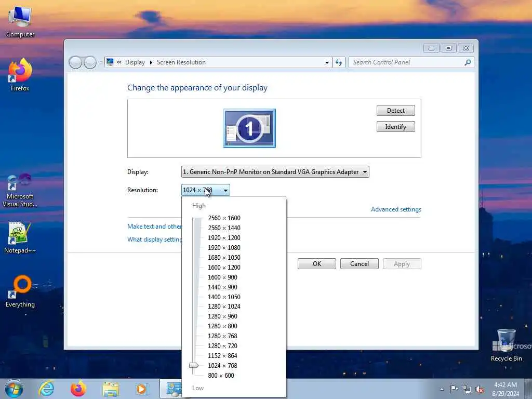Select resolution 1280 × 768
532x399 pixels.
[222, 336]
